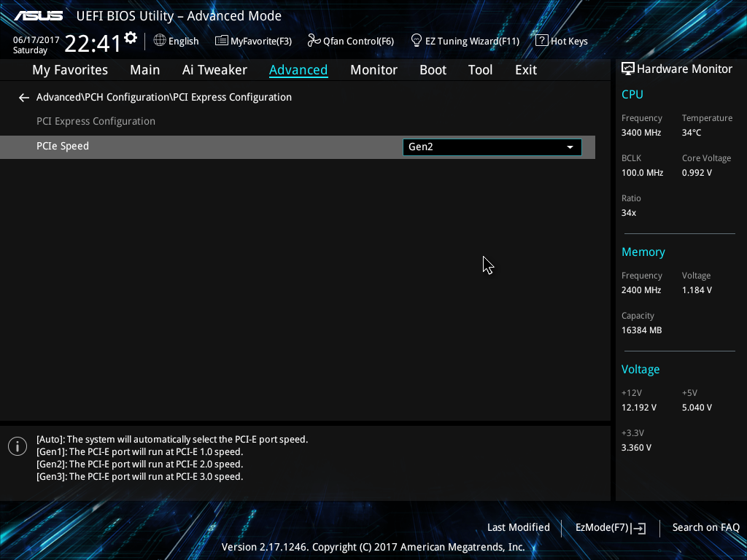Click the EzMode exit arrow icon

click(639, 528)
